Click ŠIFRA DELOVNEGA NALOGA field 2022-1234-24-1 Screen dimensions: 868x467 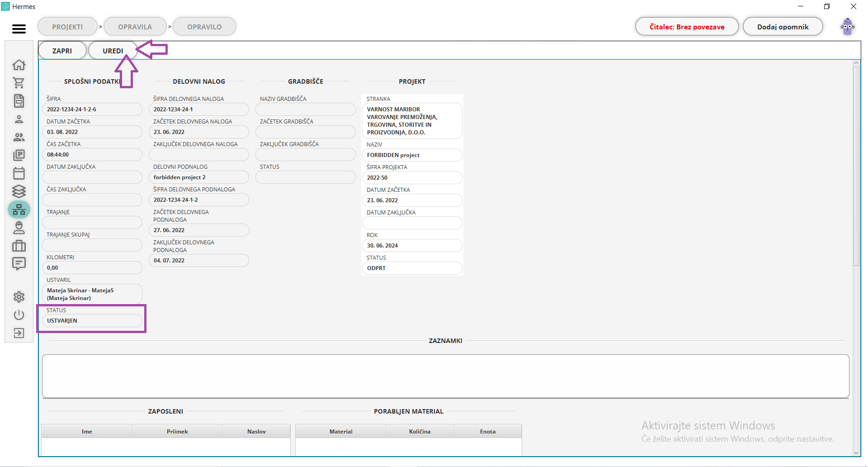pos(199,110)
